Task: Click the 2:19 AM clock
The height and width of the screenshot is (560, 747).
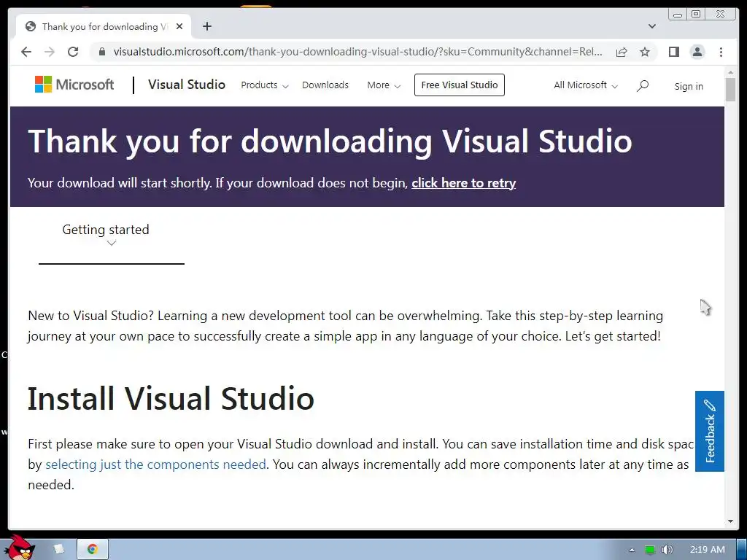Action: [708, 550]
